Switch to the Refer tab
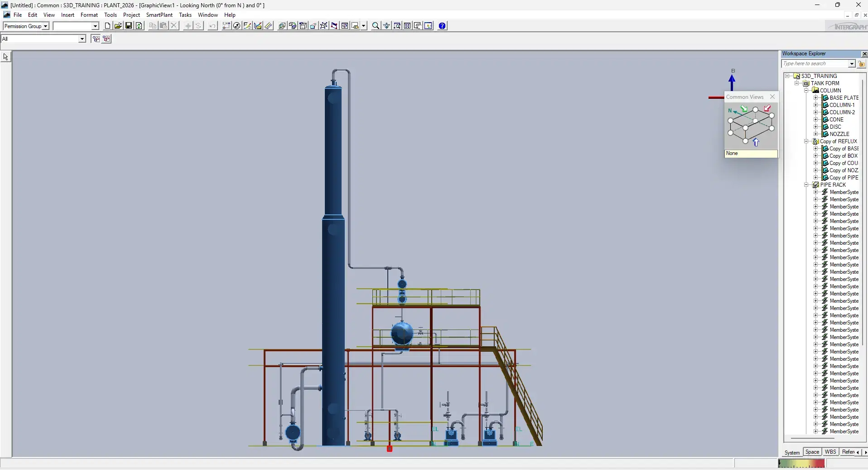Screen dimensions: 868x470 (848, 452)
